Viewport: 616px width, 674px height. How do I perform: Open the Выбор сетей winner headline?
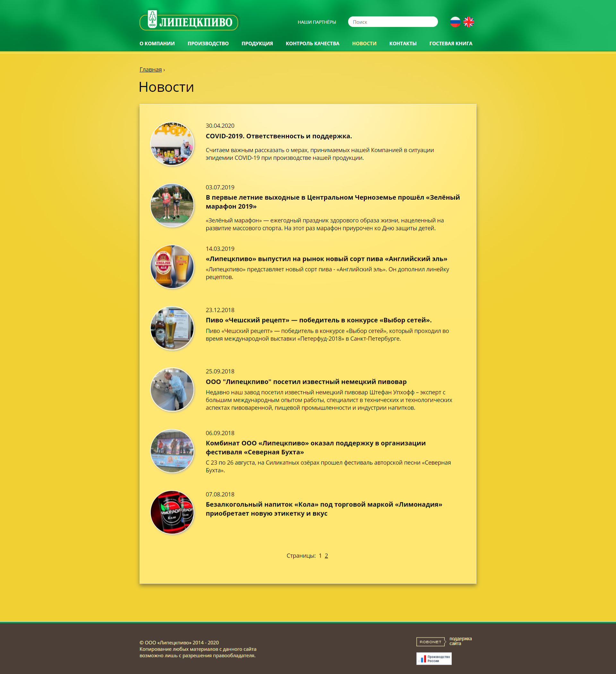(x=319, y=320)
